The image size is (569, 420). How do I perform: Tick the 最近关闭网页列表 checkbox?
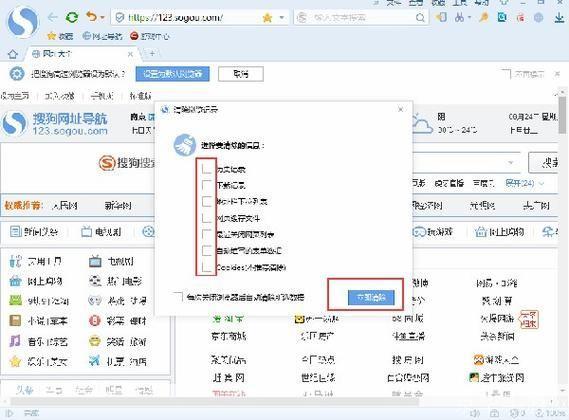(x=206, y=234)
